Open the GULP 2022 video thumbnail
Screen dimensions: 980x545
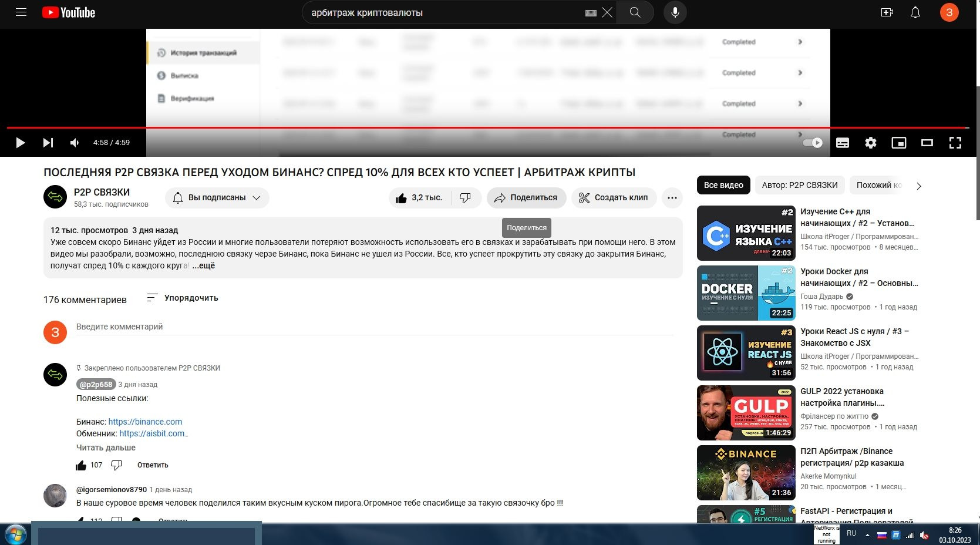tap(746, 413)
